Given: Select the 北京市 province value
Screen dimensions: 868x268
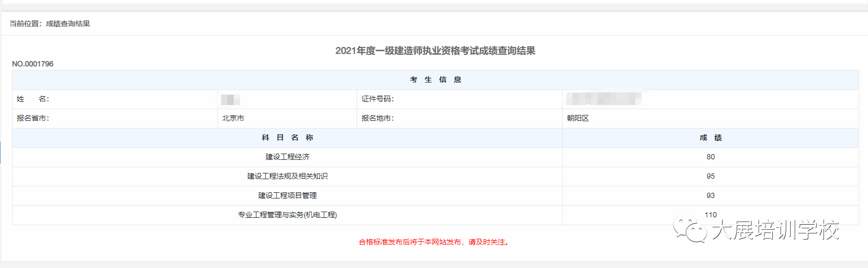Looking at the screenshot, I should (x=233, y=118).
